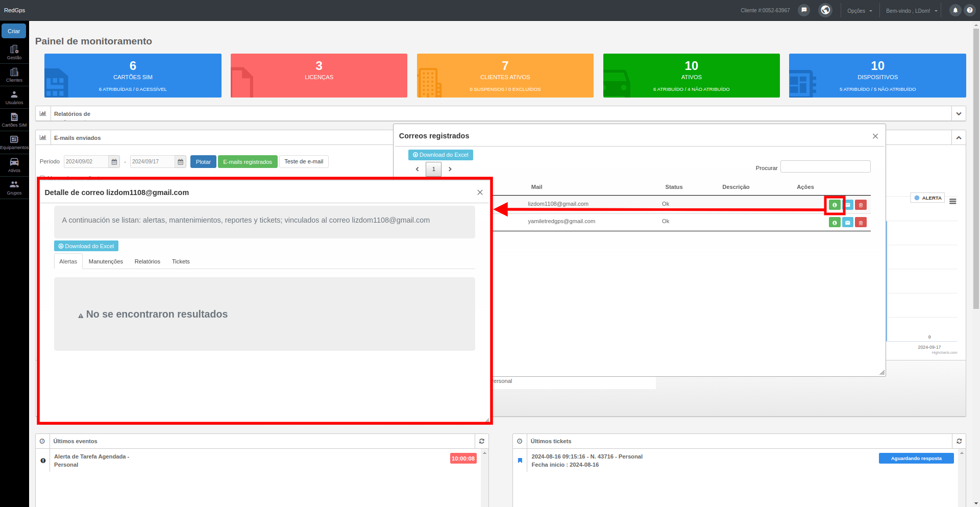Screen dimensions: 980x507
Task: Open the Bem-vindo LDom user dropdown
Action: point(912,11)
